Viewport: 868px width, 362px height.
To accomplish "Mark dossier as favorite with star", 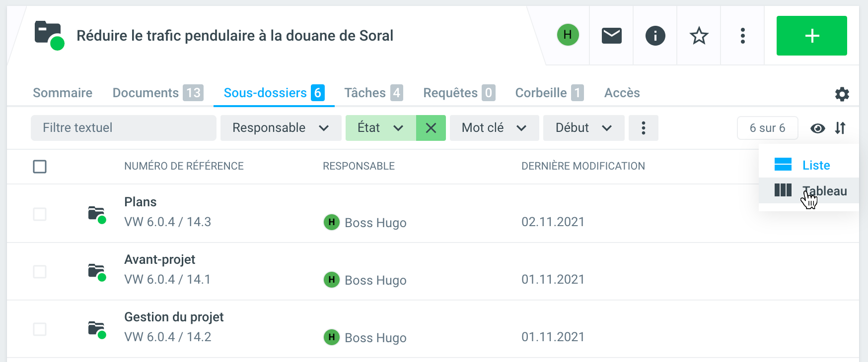I will point(699,36).
